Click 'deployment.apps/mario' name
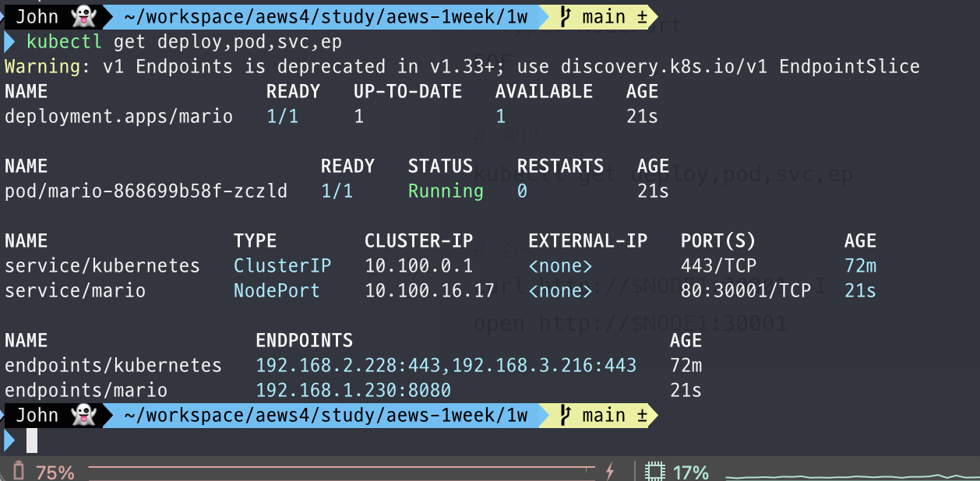 tap(118, 116)
